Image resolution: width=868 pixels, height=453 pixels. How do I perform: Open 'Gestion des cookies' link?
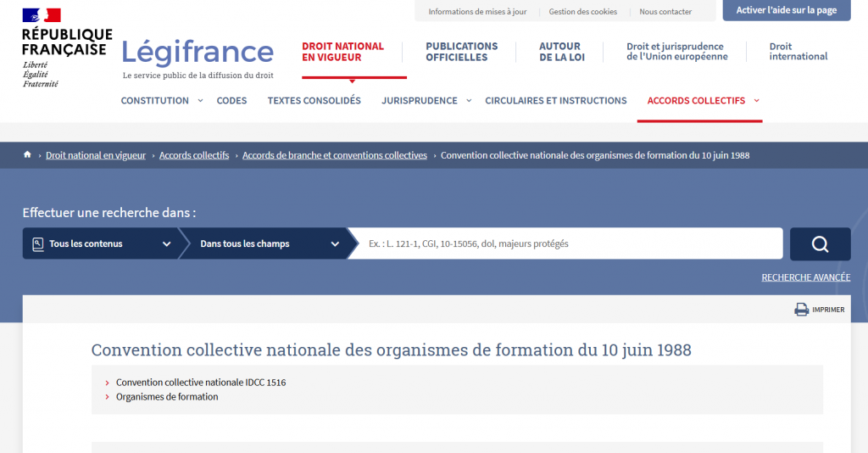click(x=582, y=12)
